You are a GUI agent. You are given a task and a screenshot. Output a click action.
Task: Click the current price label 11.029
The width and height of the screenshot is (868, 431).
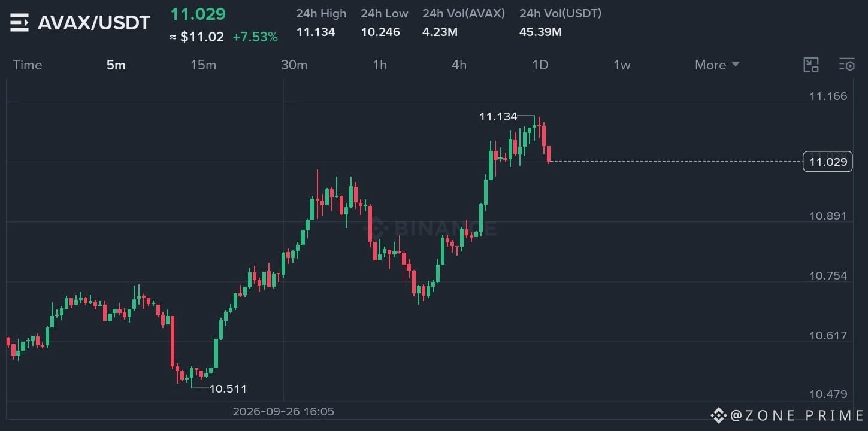pos(828,162)
